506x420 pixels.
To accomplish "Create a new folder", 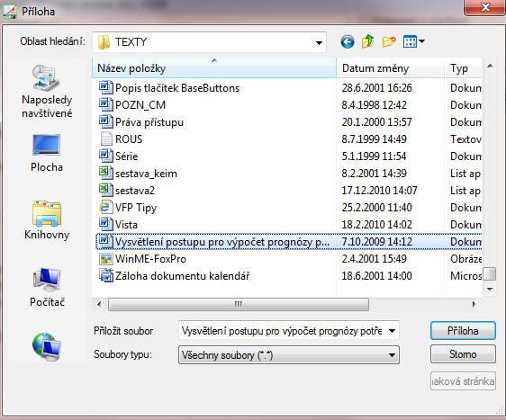I will pos(389,42).
